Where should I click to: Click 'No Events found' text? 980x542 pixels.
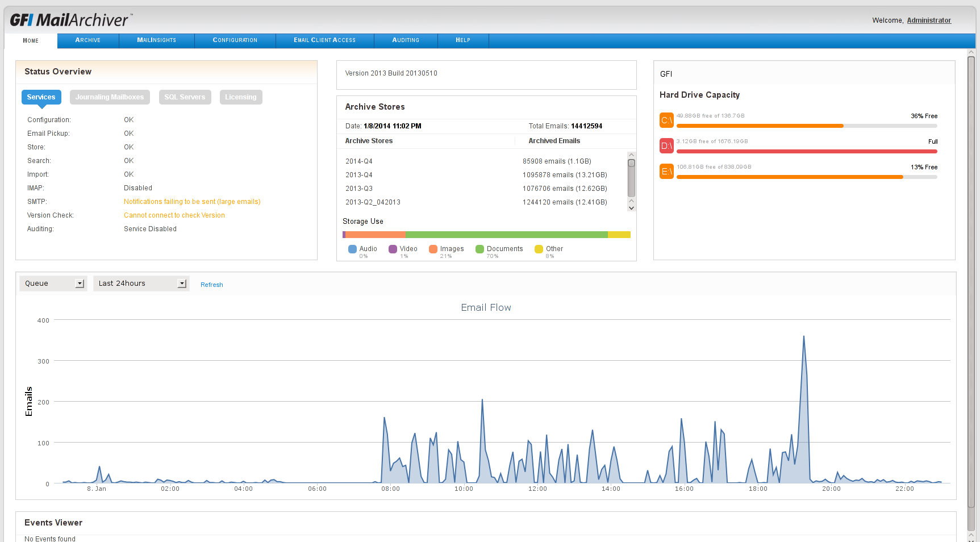click(x=50, y=539)
